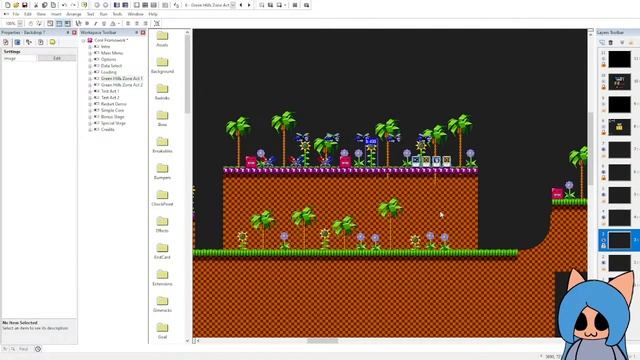
Task: Click the Cut scissors icon
Action: click(36, 5)
